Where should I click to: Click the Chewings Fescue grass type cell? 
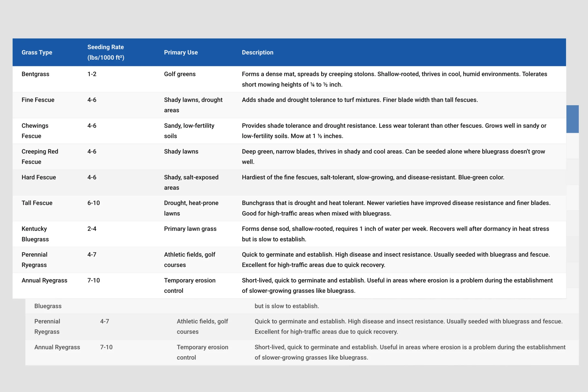pos(35,131)
